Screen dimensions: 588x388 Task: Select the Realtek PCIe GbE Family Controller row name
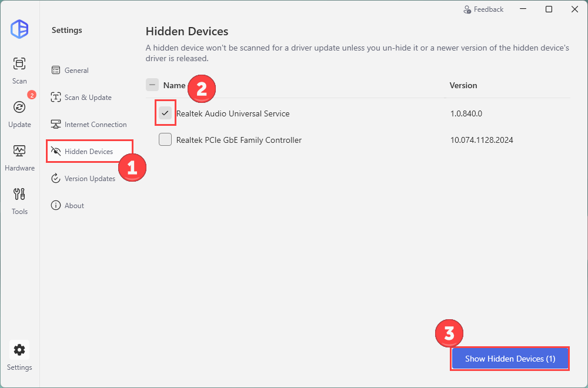click(239, 140)
